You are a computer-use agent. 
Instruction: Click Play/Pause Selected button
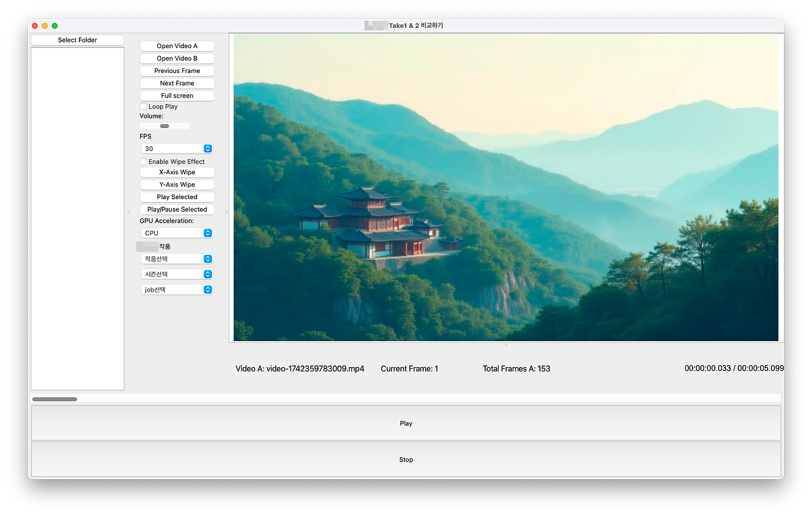(177, 209)
